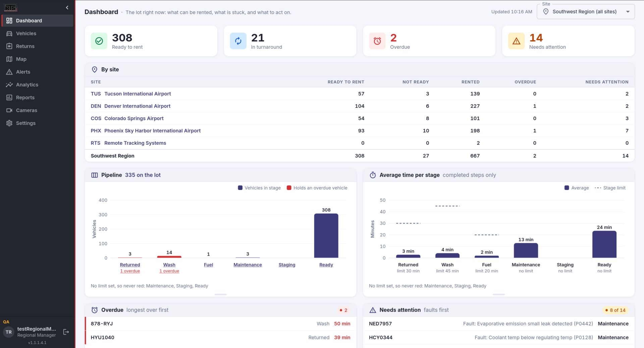The image size is (644, 348).
Task: Click the 1 overdue link under Wash
Action: click(x=169, y=271)
